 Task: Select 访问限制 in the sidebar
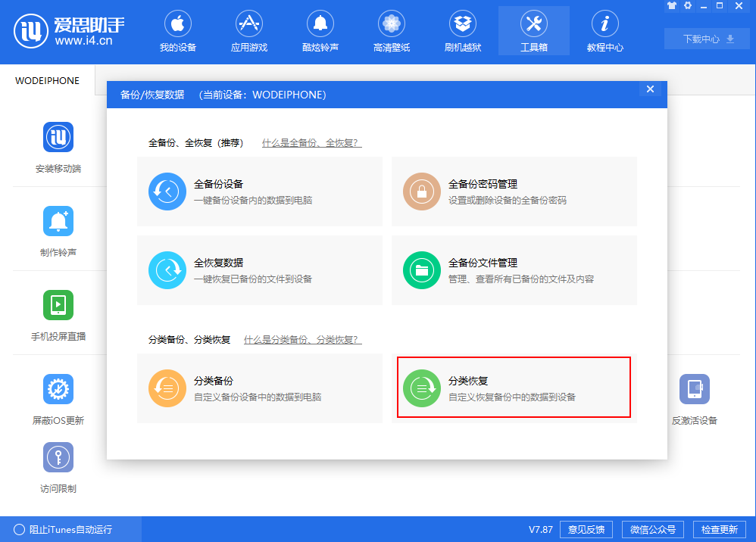point(58,467)
